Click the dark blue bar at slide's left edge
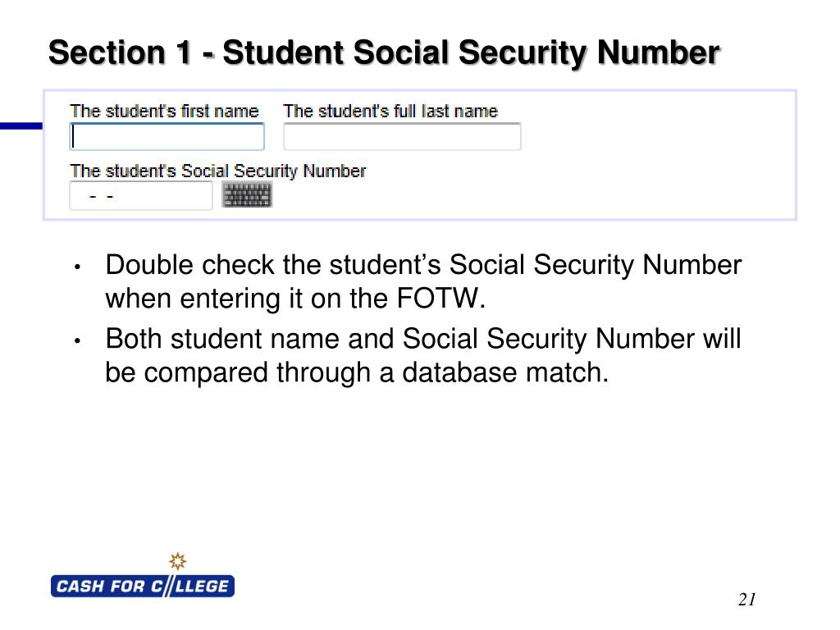840x630 pixels. pyautogui.click(x=21, y=126)
